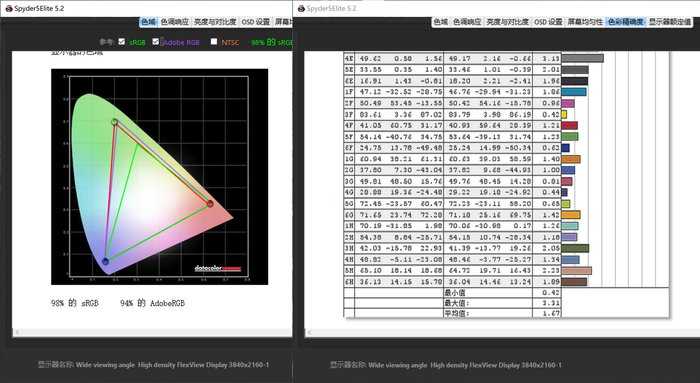Click the orange bar for row 1G

(571, 159)
